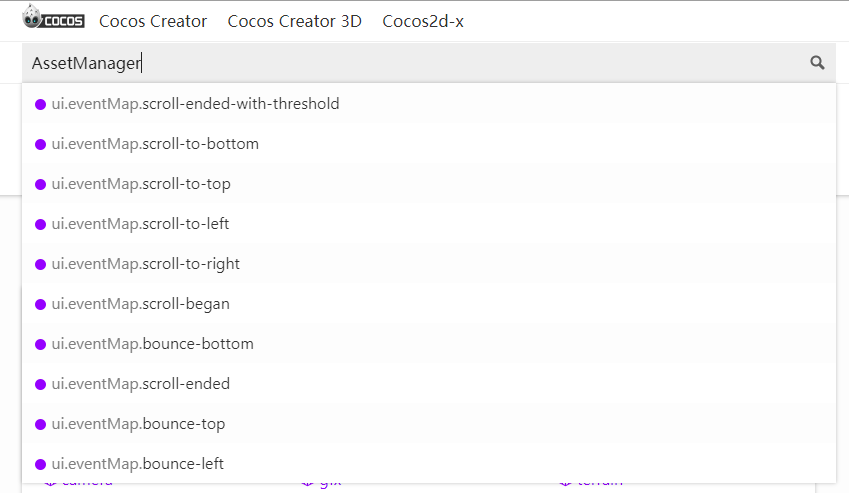This screenshot has height=493, width=849.
Task: Go to the Cocos2d-x nav link
Action: [423, 21]
